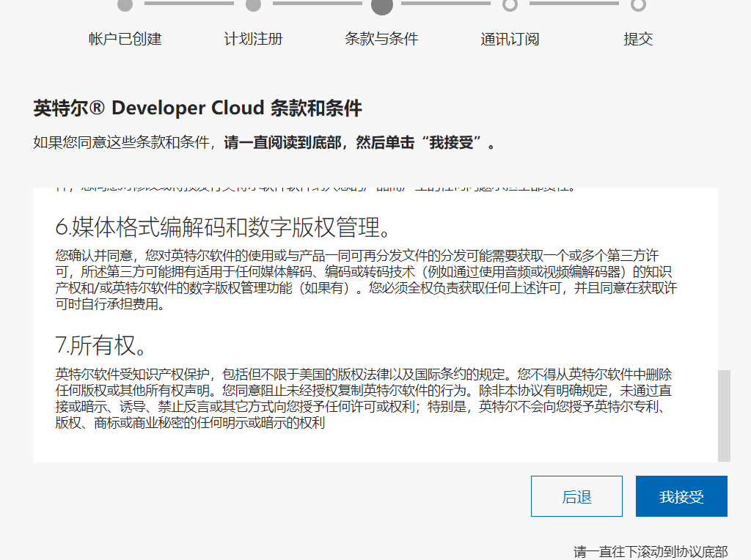Viewport: 751px width, 560px height.
Task: Click the 通讯订阅 progress step circle
Action: click(x=510, y=5)
